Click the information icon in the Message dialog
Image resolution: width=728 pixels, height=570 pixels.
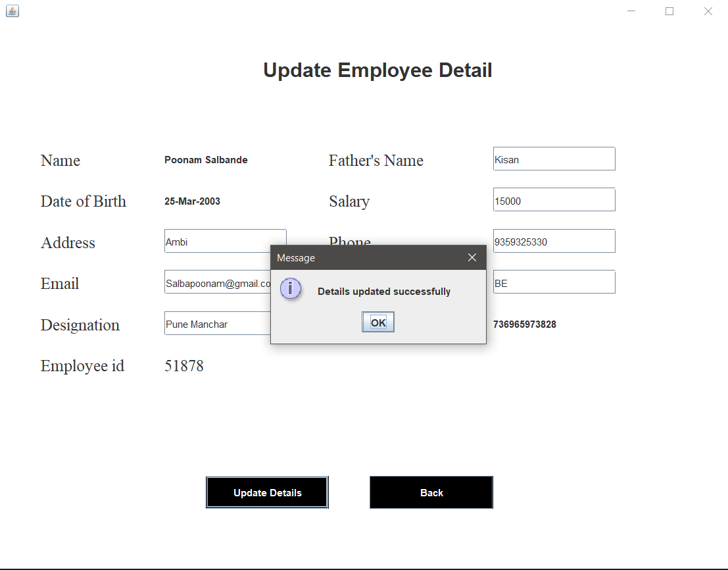[291, 289]
